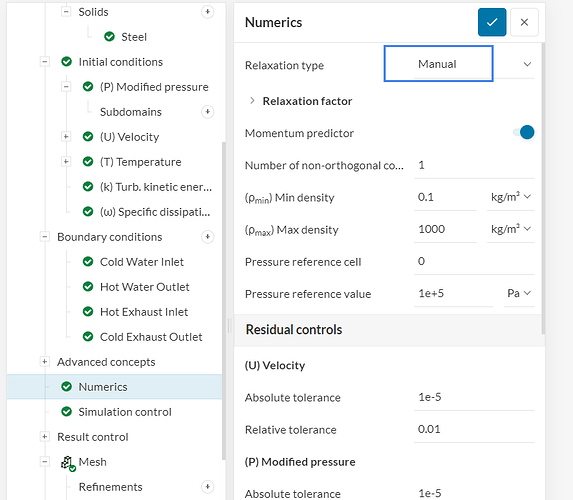Close the Numerics panel with the X

pyautogui.click(x=524, y=22)
